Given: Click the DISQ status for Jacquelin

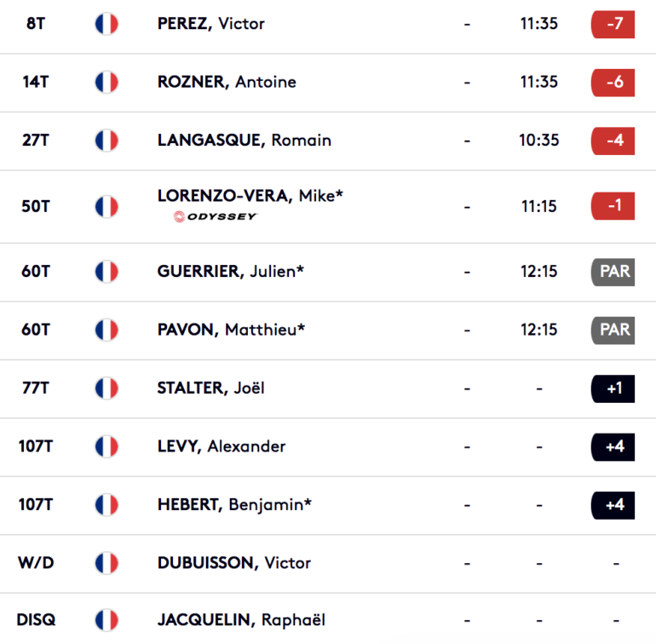Looking at the screenshot, I should pyautogui.click(x=36, y=620).
